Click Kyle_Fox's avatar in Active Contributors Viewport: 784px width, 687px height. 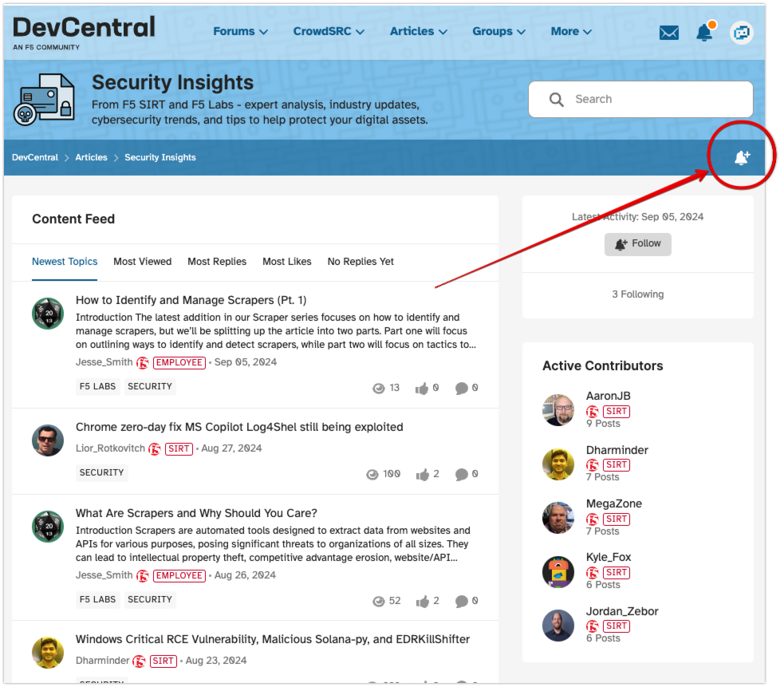558,571
